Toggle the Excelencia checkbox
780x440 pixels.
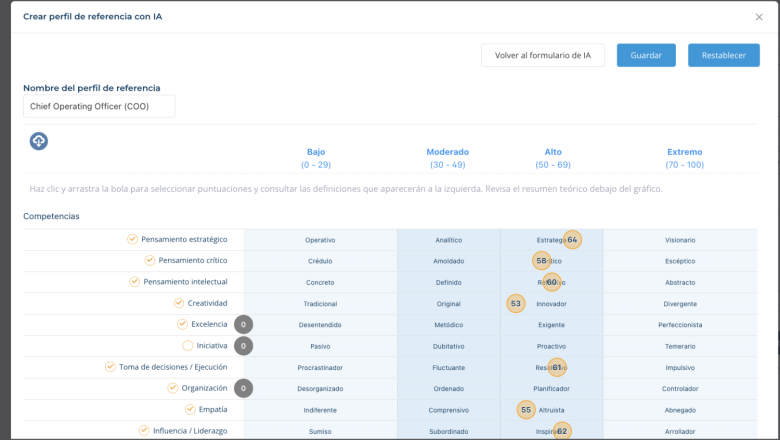(x=182, y=324)
